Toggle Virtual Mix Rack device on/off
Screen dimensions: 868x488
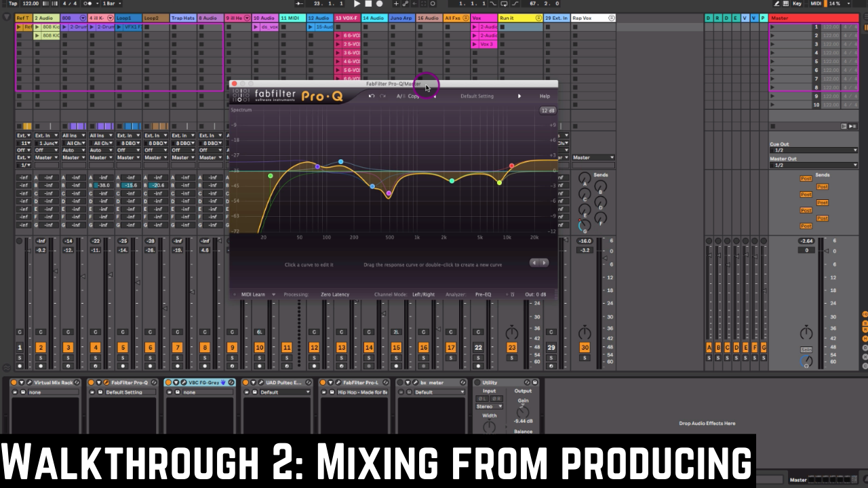pos(14,382)
